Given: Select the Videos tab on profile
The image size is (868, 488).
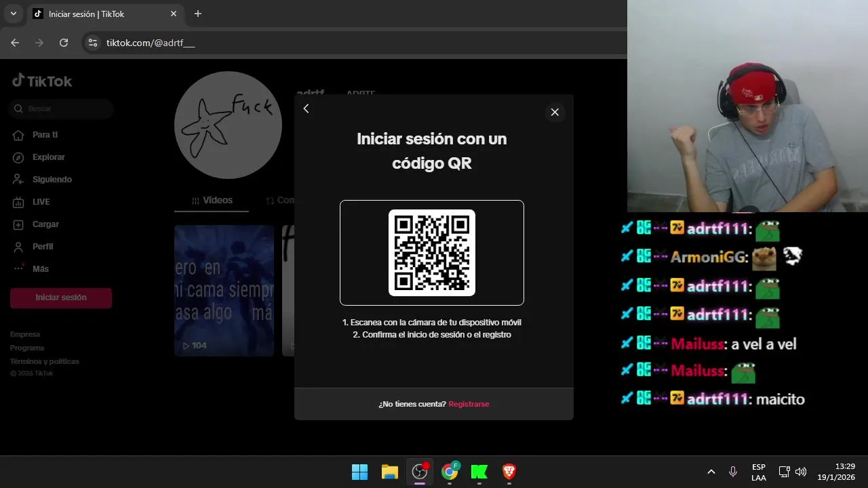Looking at the screenshot, I should [212, 201].
